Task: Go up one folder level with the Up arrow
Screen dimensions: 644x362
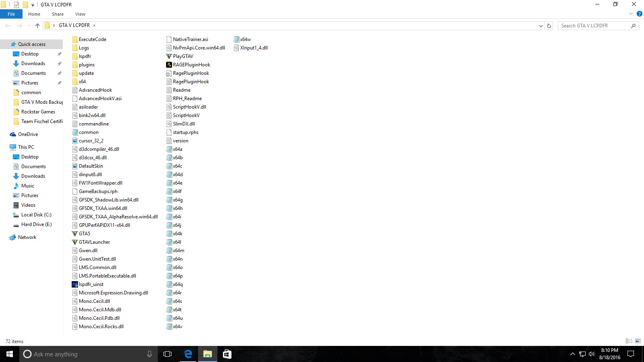Action: (x=37, y=25)
